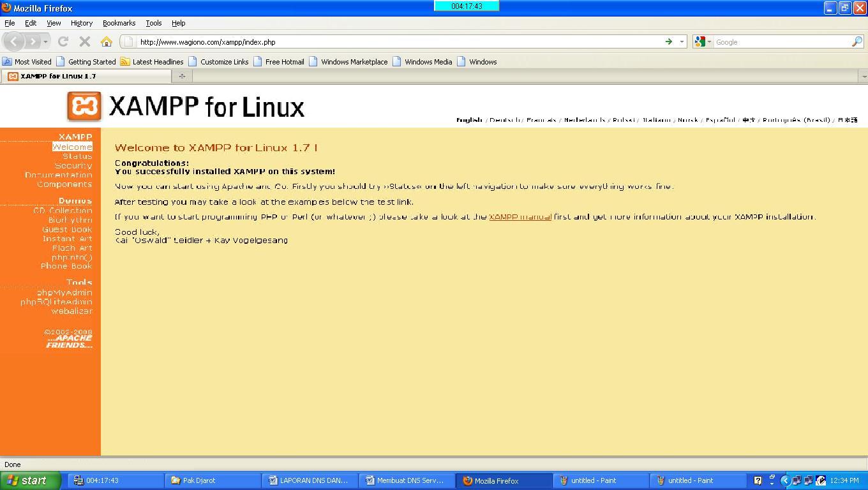The width and height of the screenshot is (868, 490).
Task: Open the View menu
Action: [54, 23]
